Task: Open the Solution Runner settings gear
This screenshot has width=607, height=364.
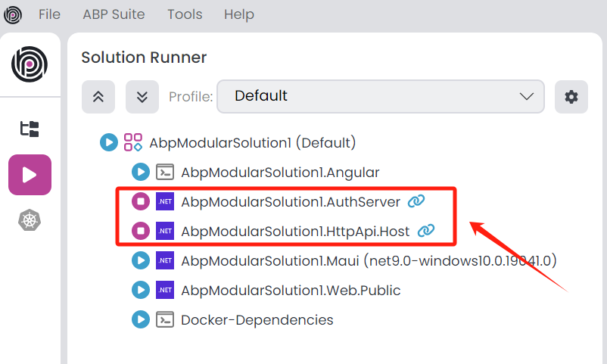Action: tap(571, 97)
